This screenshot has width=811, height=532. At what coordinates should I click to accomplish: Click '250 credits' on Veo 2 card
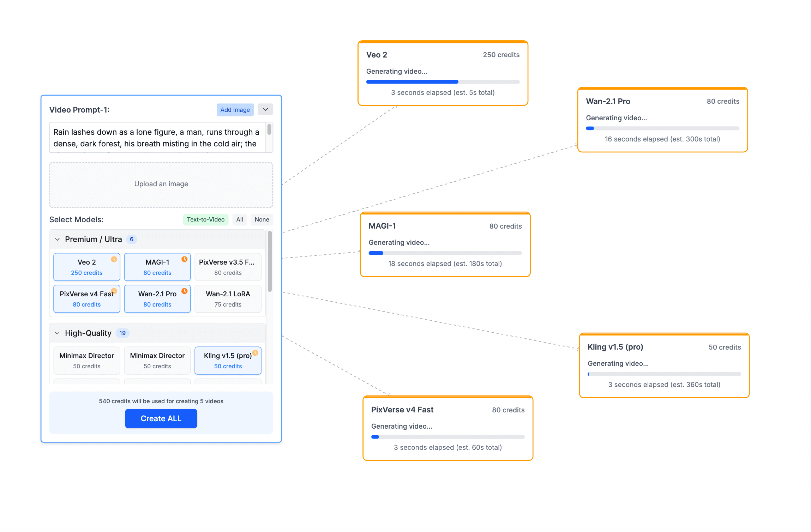[x=501, y=55]
